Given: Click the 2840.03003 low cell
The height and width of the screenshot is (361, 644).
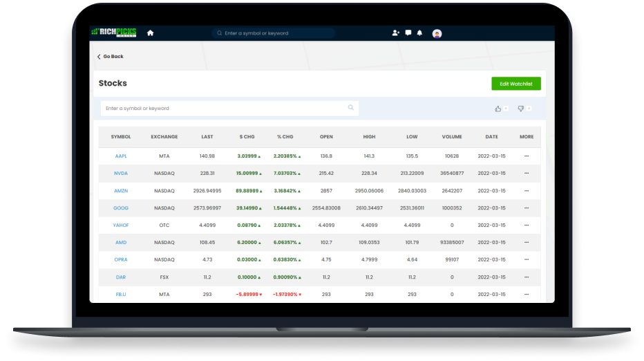Looking at the screenshot, I should (x=412, y=191).
